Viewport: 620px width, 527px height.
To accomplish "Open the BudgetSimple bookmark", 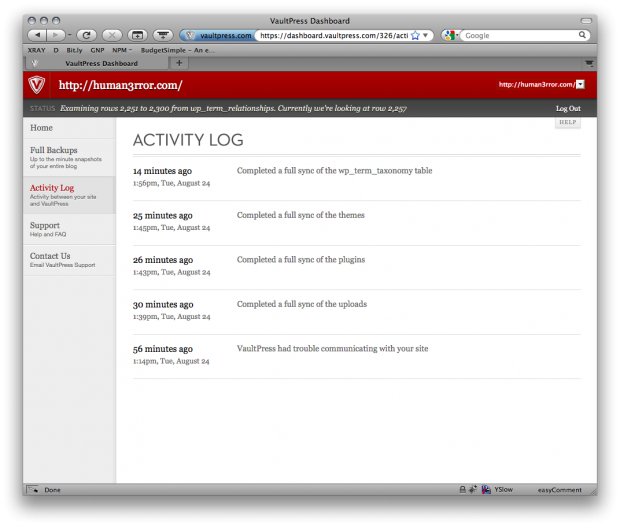I will pos(178,50).
